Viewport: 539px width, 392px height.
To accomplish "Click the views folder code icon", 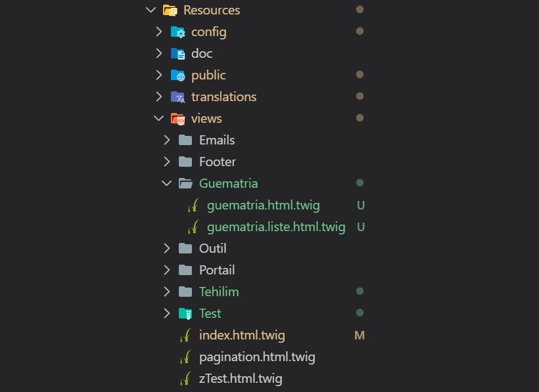I will (178, 119).
